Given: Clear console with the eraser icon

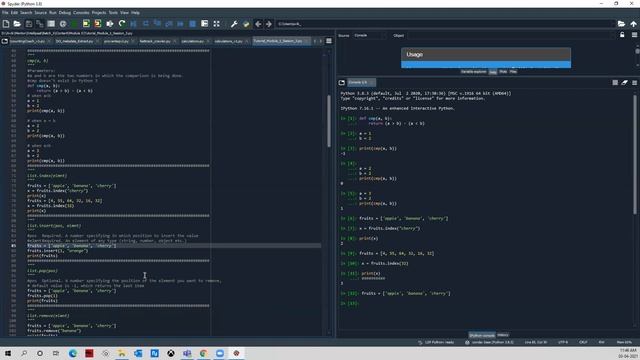Looking at the screenshot, I should click(624, 82).
